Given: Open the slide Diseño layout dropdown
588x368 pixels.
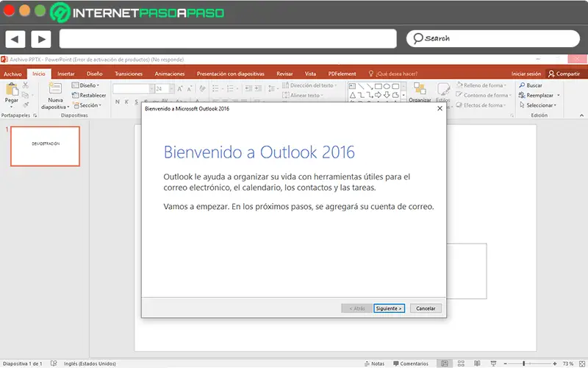Looking at the screenshot, I should tap(86, 85).
